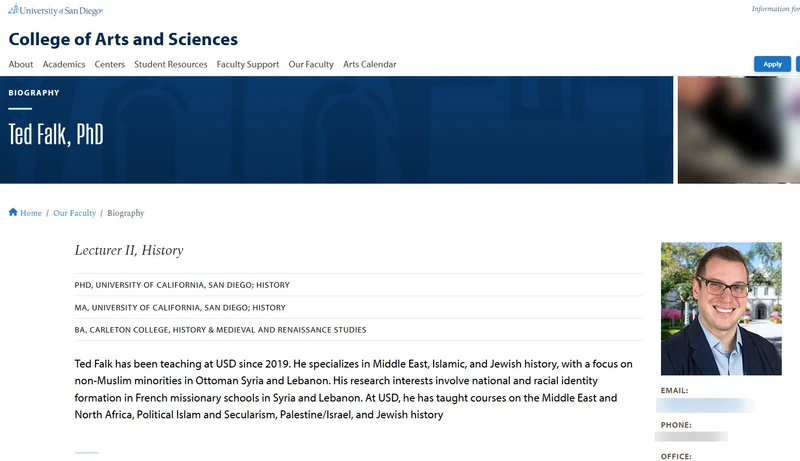Select Student Resources in navigation

pyautogui.click(x=170, y=64)
